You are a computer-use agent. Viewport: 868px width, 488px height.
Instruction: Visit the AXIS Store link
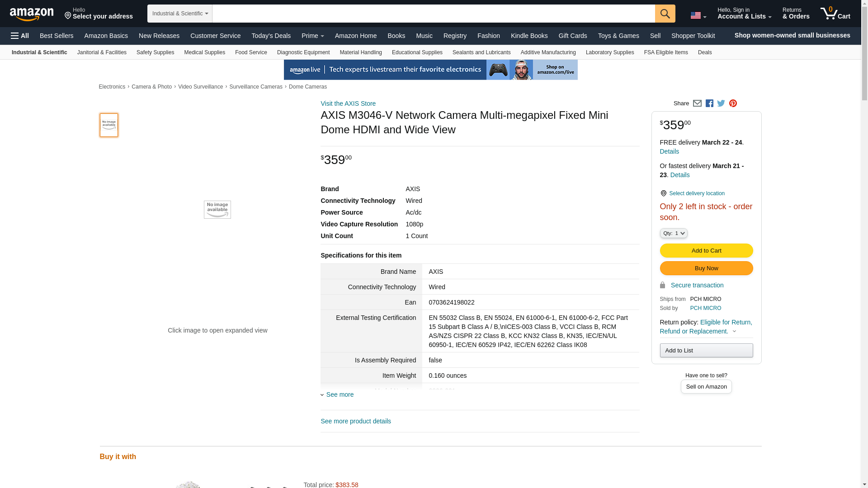(x=348, y=103)
